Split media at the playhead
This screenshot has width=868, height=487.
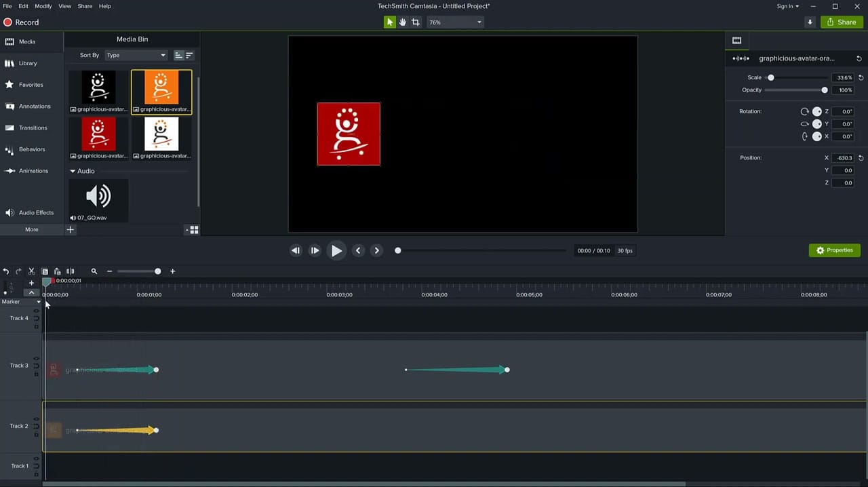[x=70, y=271]
